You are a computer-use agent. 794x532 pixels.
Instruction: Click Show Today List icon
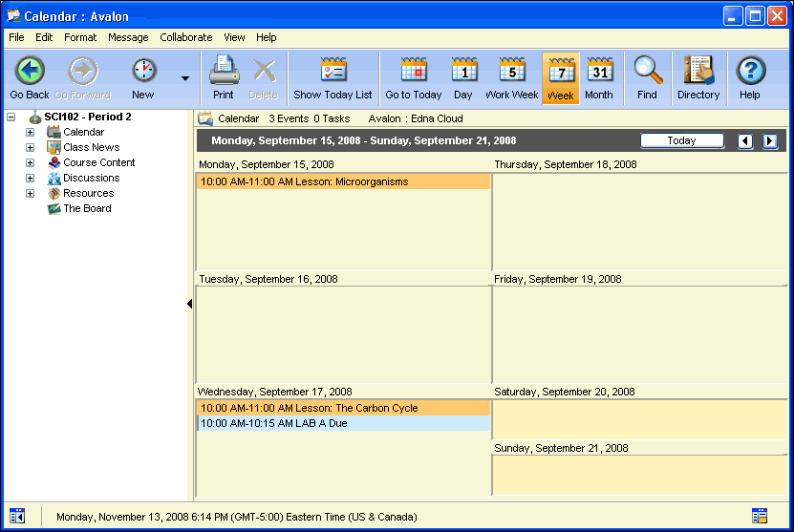(333, 71)
